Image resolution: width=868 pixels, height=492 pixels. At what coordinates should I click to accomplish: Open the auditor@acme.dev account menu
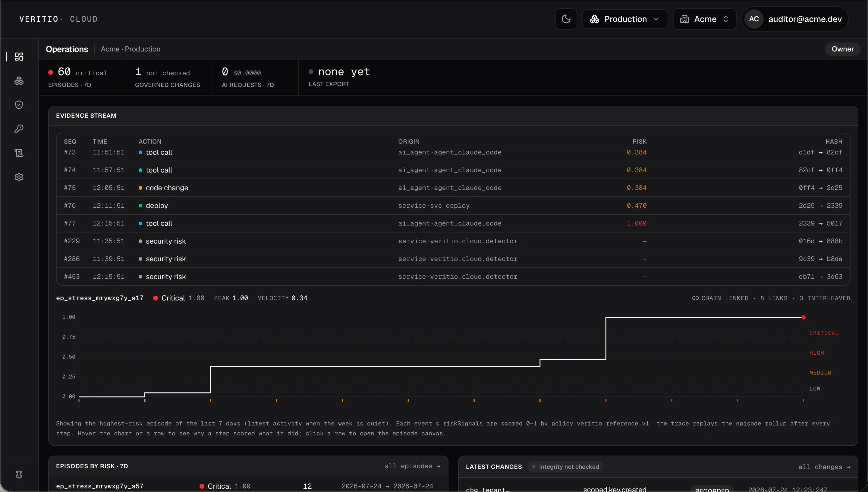(x=795, y=19)
